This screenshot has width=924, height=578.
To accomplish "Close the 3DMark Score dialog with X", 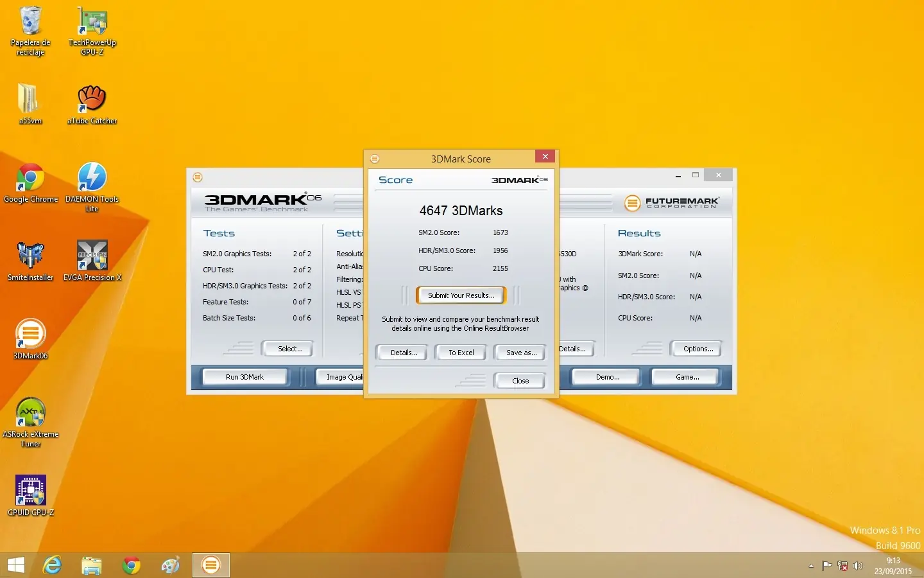I will pyautogui.click(x=545, y=156).
